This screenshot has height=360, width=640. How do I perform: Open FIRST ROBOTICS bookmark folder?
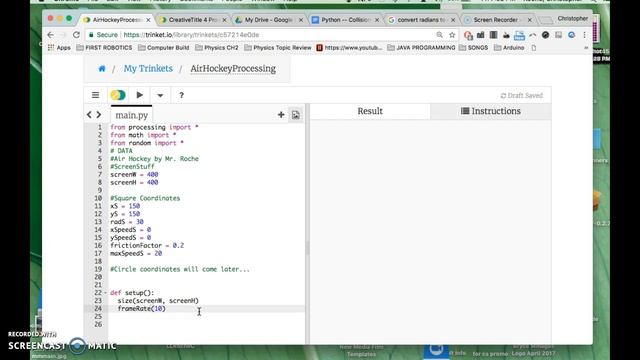[x=104, y=48]
